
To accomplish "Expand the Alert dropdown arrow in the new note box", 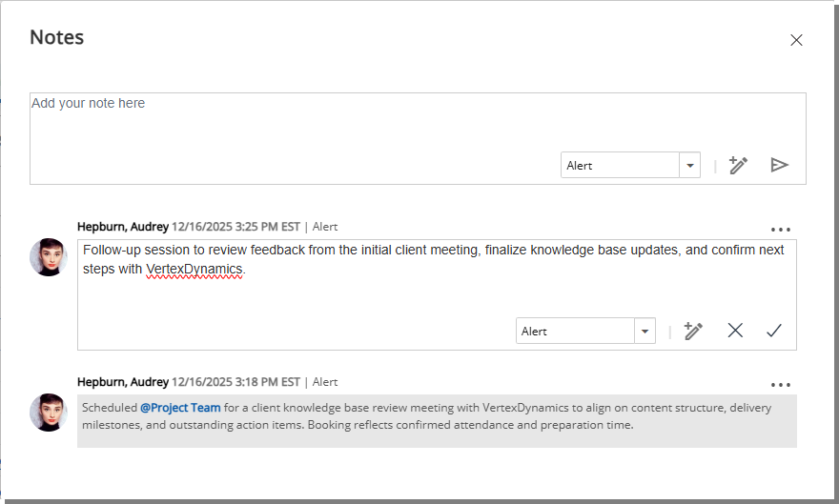I will point(689,165).
